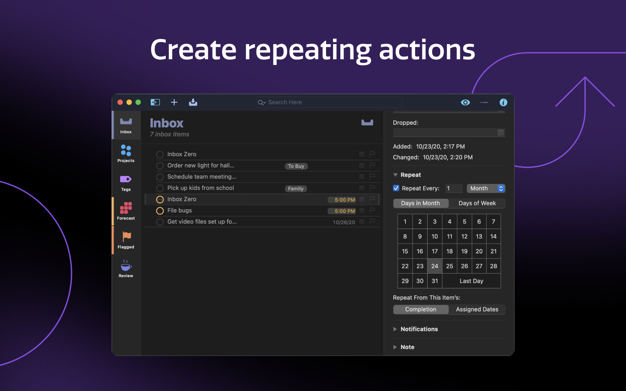This screenshot has height=391, width=626.
Task: Click the Focus dashes toolbar icon
Action: pyautogui.click(x=484, y=102)
